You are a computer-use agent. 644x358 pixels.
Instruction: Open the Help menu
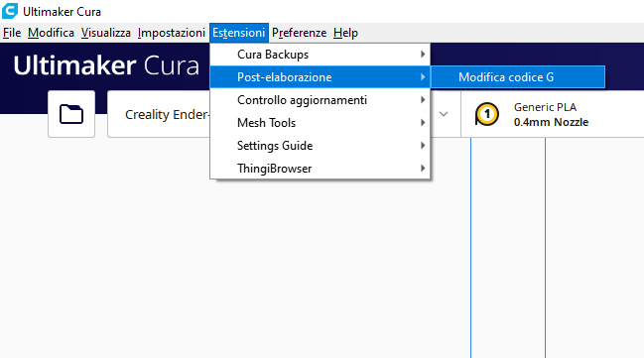[x=345, y=33]
